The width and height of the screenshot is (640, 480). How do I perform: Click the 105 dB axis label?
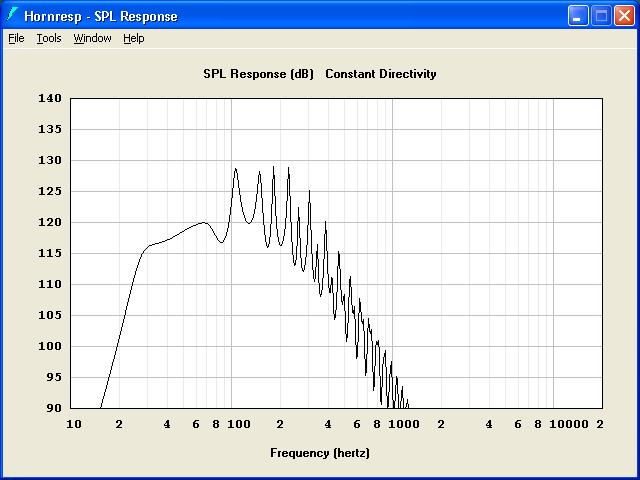(50, 315)
